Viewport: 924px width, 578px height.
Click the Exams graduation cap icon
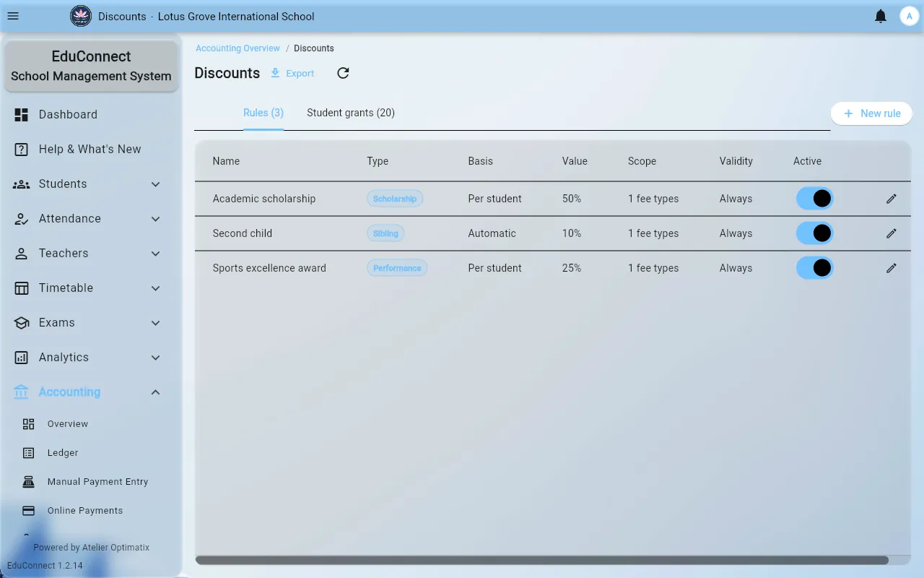coord(22,322)
